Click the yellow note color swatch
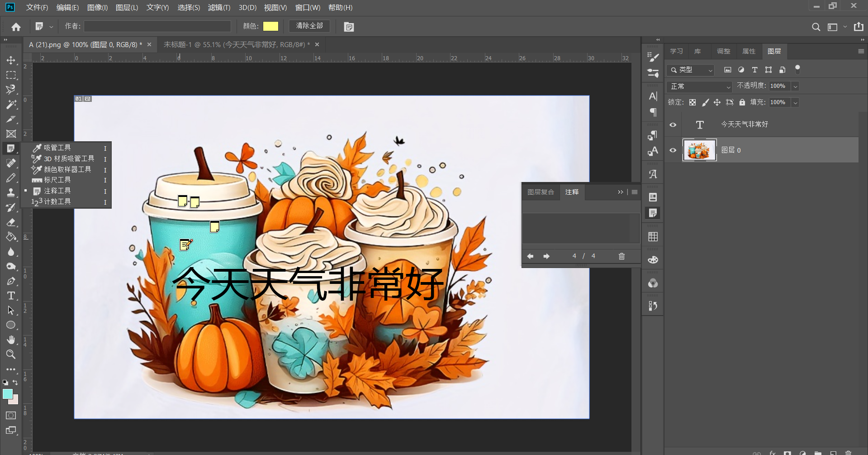Viewport: 868px width, 455px height. (270, 26)
